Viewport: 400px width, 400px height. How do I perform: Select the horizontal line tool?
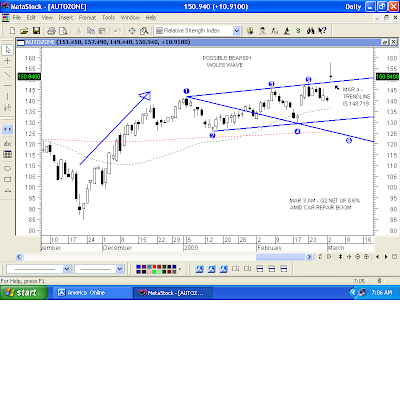8,86
